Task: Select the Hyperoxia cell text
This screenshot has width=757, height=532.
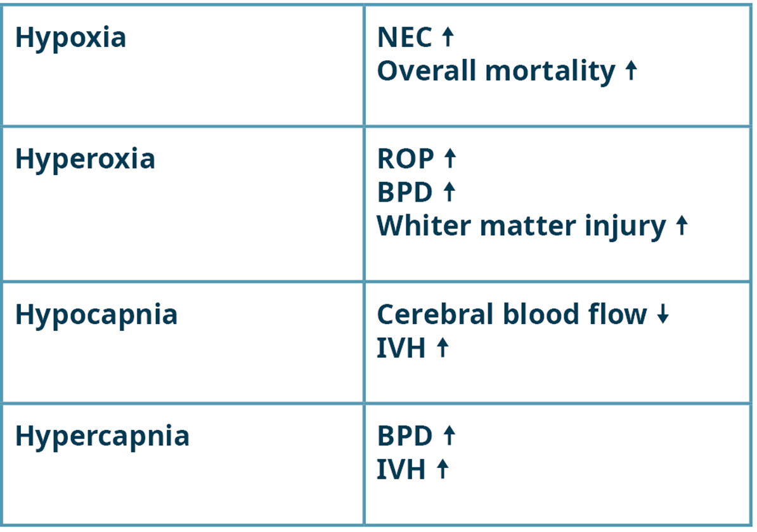Action: pyautogui.click(x=86, y=160)
